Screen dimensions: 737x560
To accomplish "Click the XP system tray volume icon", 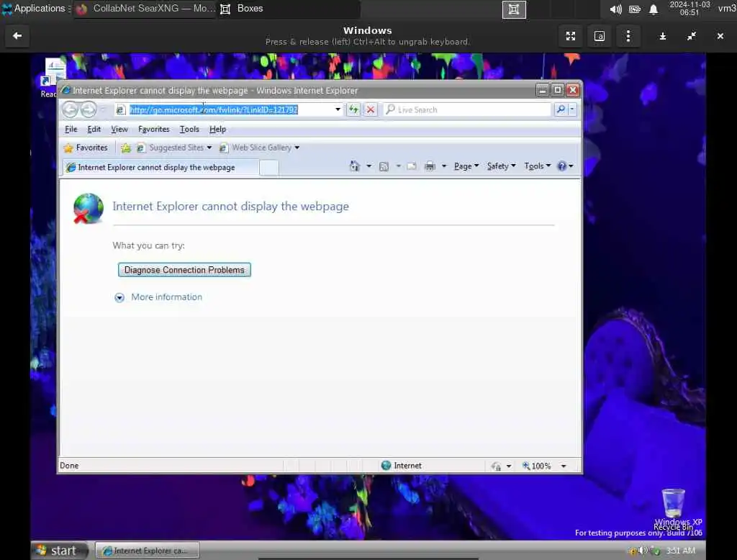I will click(x=643, y=550).
